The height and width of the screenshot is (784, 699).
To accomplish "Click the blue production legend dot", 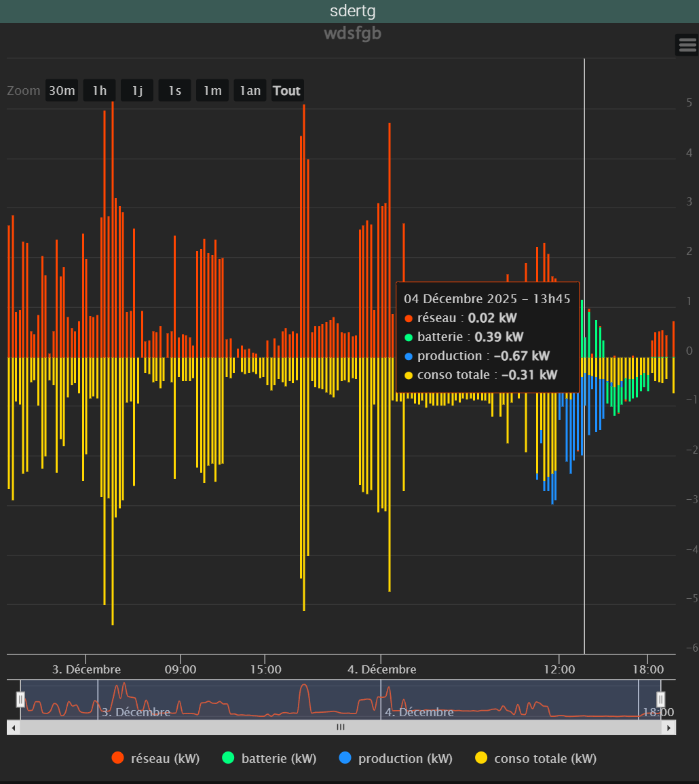I will pyautogui.click(x=345, y=759).
